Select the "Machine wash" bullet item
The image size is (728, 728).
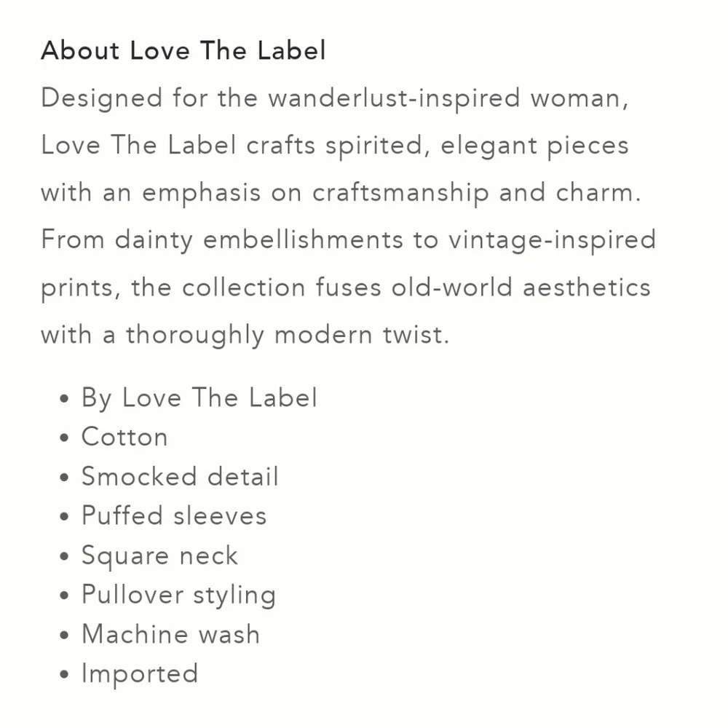pyautogui.click(x=170, y=635)
